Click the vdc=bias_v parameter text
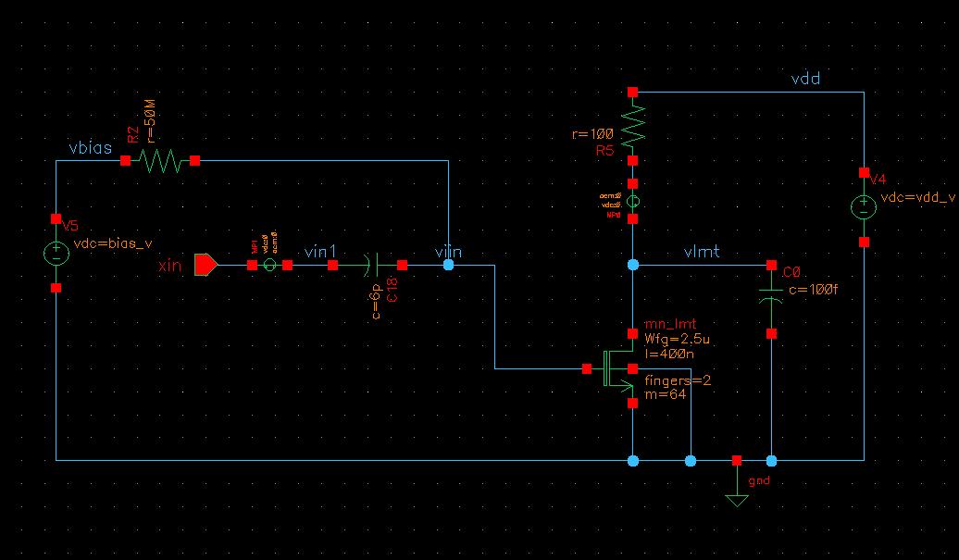This screenshot has width=959, height=560. pos(113,243)
